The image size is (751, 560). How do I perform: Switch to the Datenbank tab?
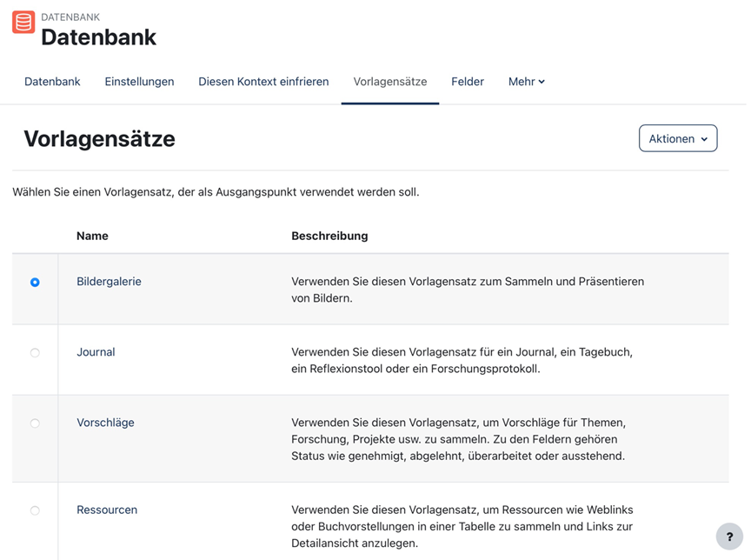click(52, 82)
